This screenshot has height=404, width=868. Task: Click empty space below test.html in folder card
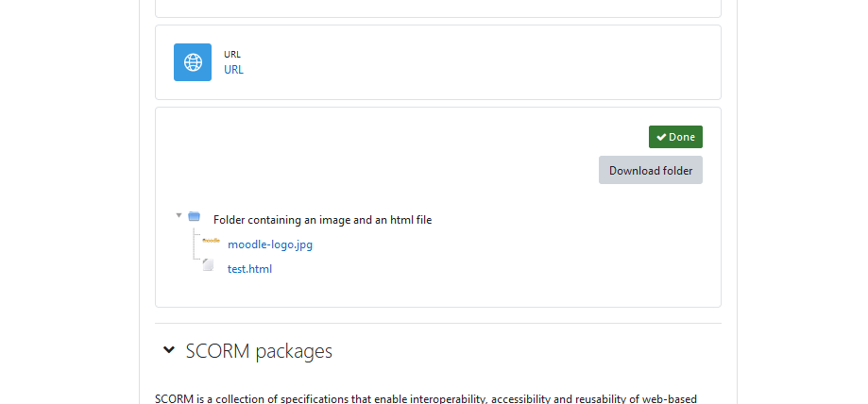tap(438, 291)
